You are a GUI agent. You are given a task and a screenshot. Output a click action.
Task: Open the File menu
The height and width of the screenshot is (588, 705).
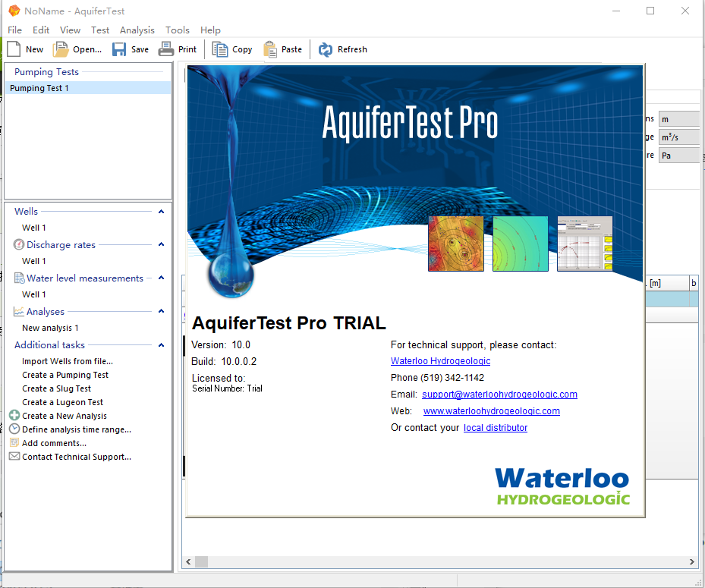point(14,30)
